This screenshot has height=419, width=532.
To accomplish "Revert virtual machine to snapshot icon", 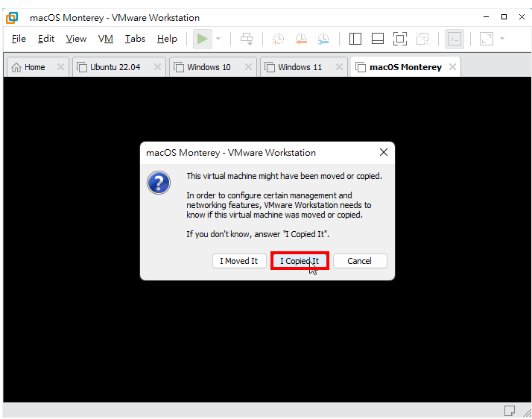I will 300,39.
